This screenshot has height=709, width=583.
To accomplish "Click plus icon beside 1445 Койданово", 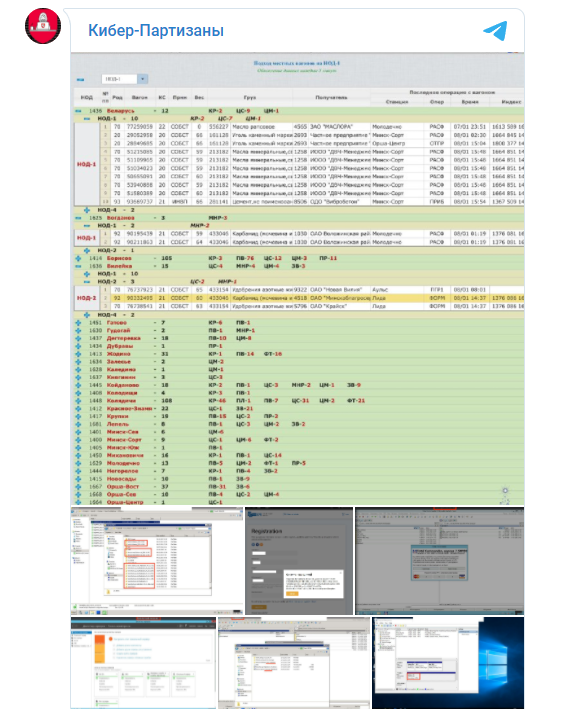I will (78, 385).
